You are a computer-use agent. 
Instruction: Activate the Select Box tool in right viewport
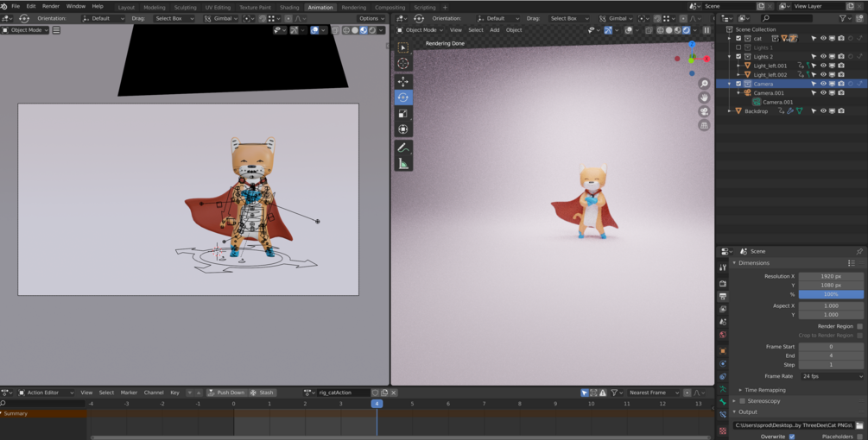pyautogui.click(x=403, y=47)
